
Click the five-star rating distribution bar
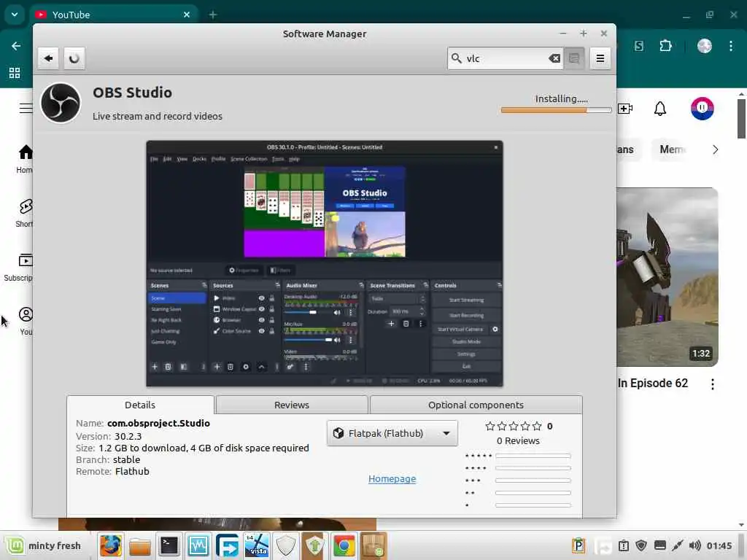click(533, 456)
